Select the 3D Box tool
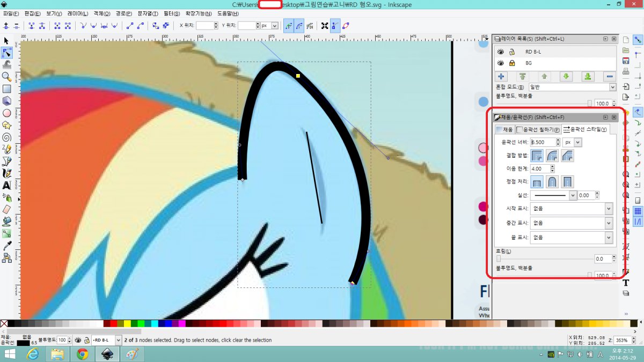 tap(6, 101)
